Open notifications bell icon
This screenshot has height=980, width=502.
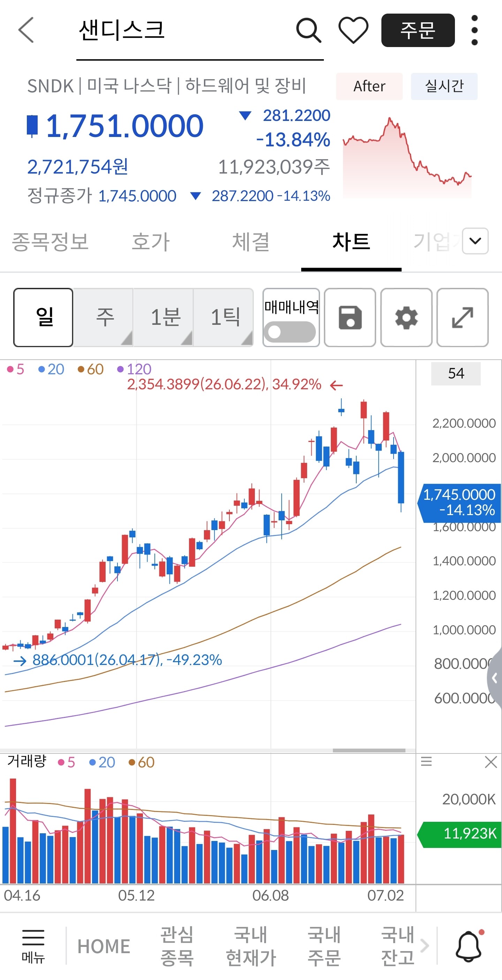pyautogui.click(x=469, y=946)
